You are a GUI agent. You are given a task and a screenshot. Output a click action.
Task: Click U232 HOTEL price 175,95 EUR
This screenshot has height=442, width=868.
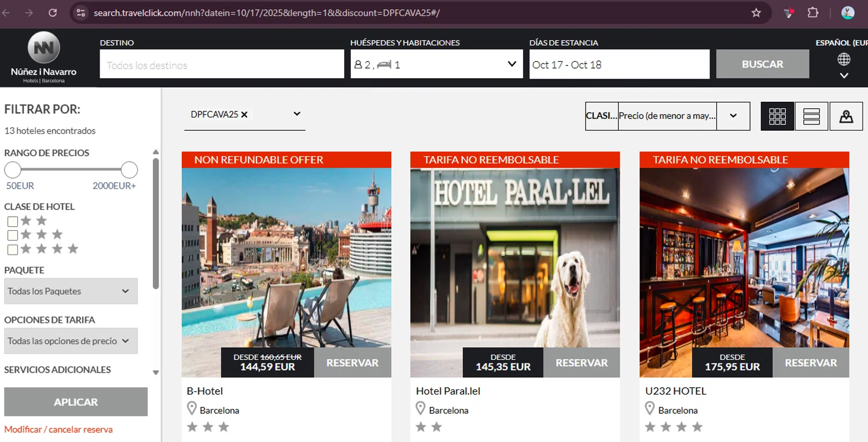click(x=732, y=367)
